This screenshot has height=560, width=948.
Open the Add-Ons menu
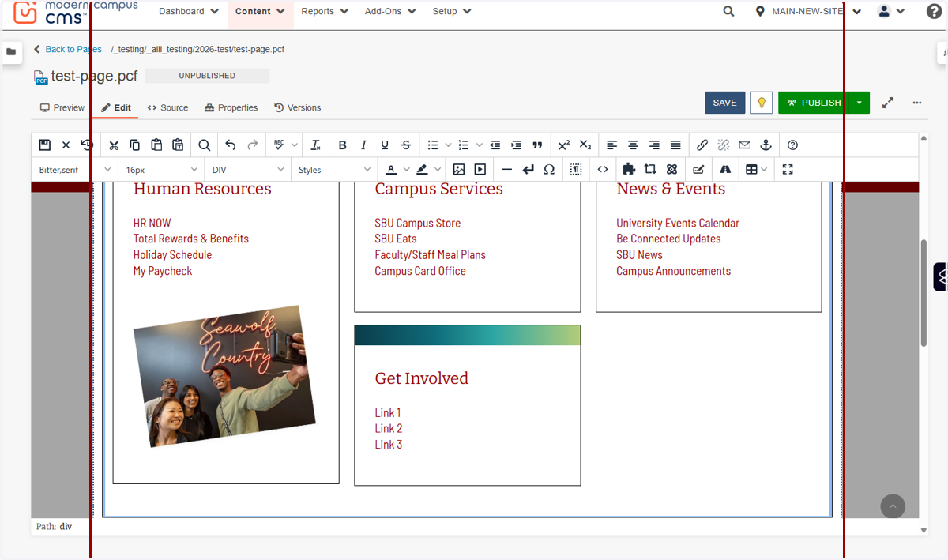click(390, 12)
